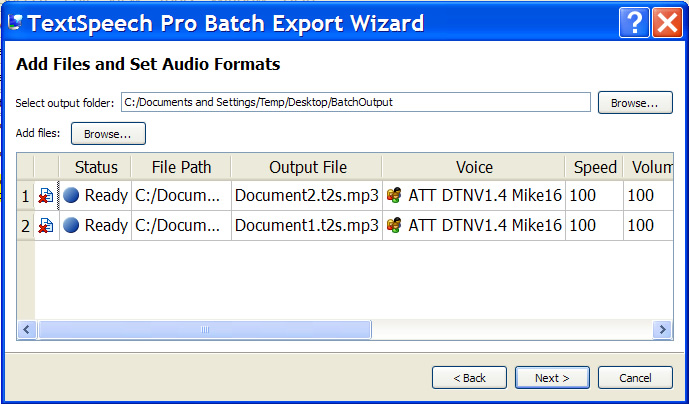Click the horizontal scrollbar left arrow

[26, 330]
